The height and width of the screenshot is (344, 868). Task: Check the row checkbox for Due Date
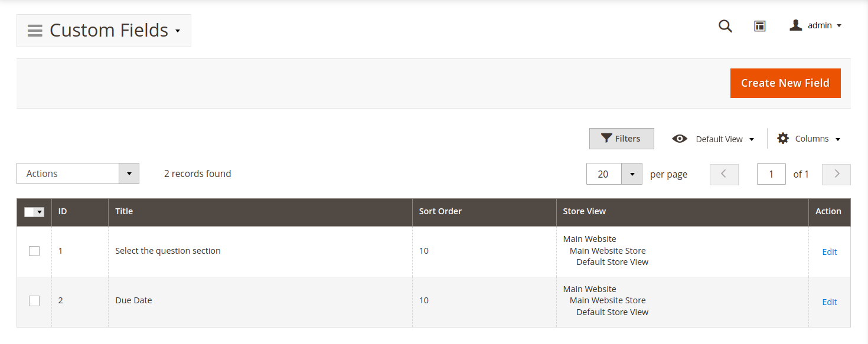pos(34,300)
